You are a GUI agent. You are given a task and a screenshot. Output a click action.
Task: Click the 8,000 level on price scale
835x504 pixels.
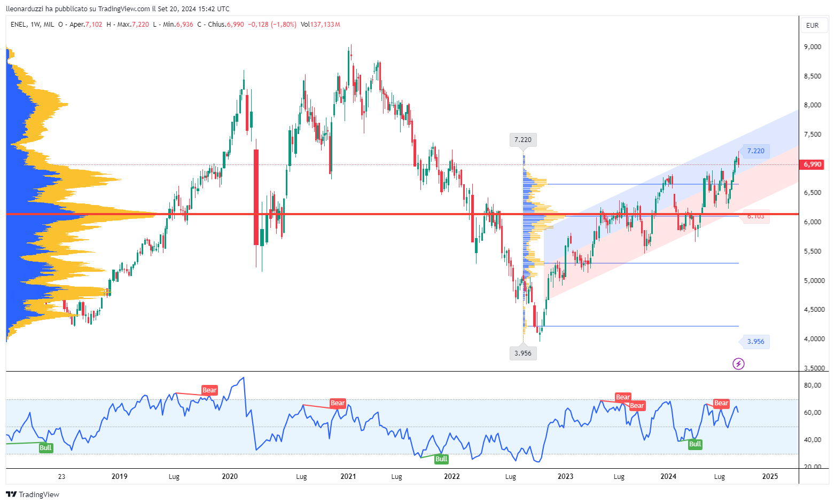coord(813,105)
